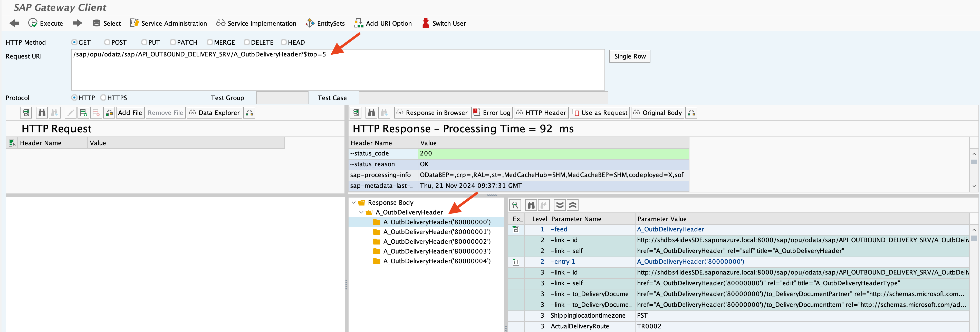
Task: Click add row icon in HTTP Request toolbar
Action: click(x=83, y=113)
